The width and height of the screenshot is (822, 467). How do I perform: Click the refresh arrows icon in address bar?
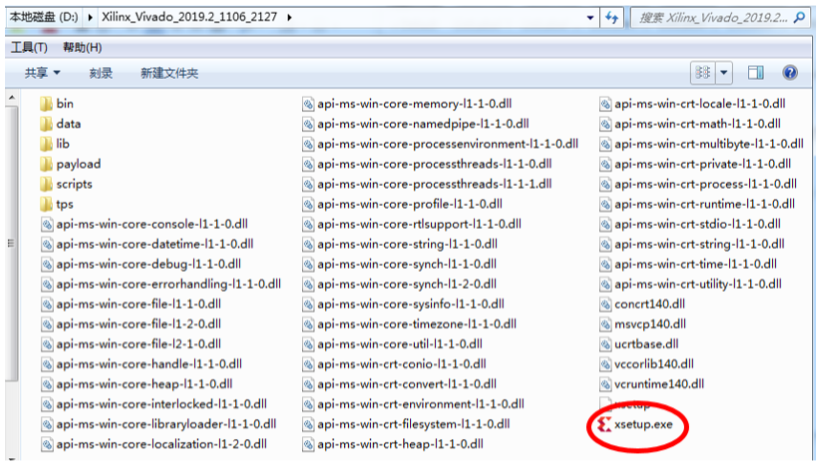click(x=611, y=18)
